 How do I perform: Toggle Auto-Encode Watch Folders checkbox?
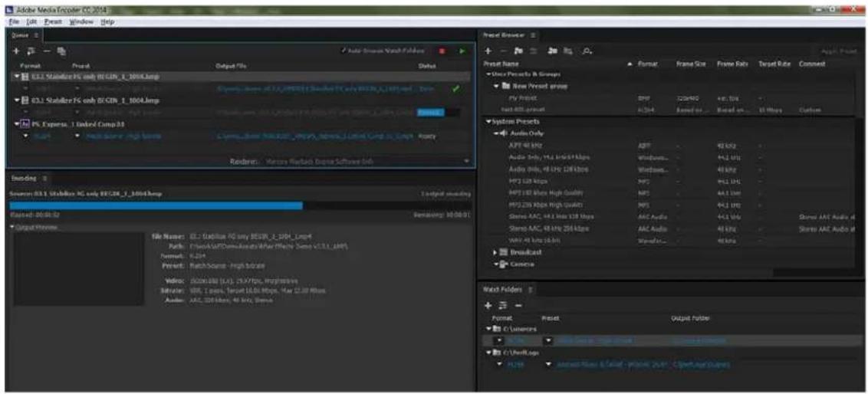[x=345, y=51]
